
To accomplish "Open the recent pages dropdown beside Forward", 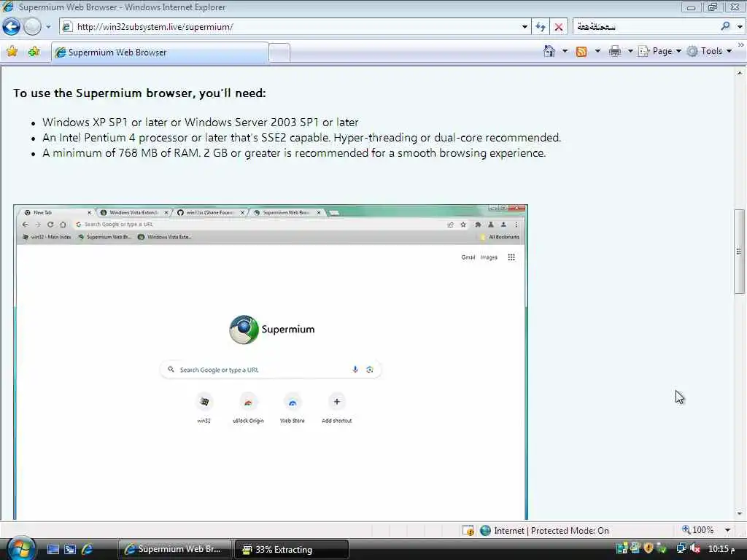I will click(x=48, y=27).
